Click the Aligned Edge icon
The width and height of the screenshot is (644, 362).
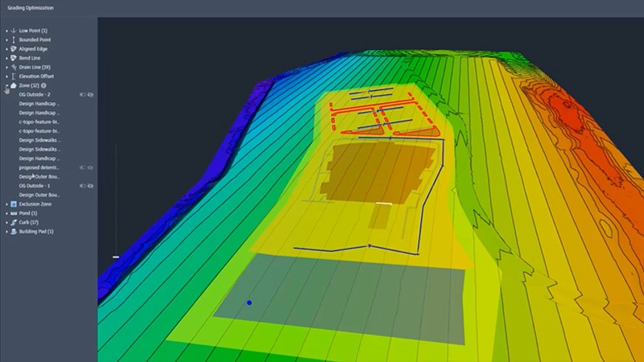[x=14, y=49]
